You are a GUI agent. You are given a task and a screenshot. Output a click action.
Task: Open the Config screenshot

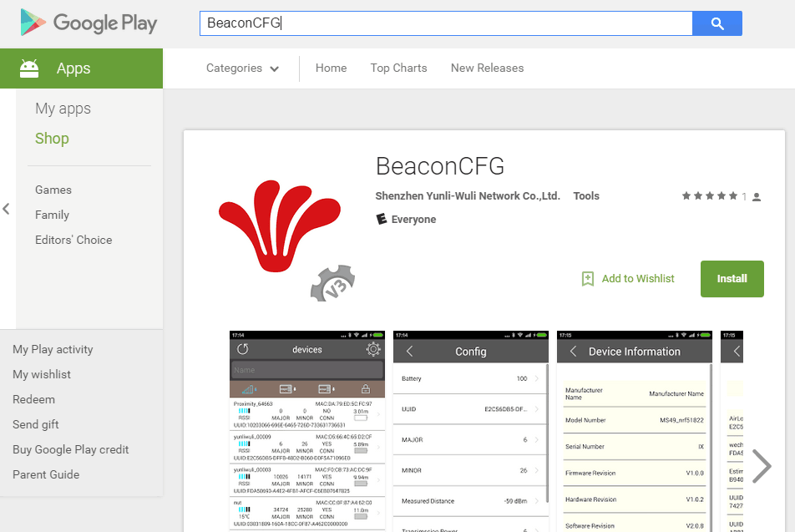pos(471,431)
